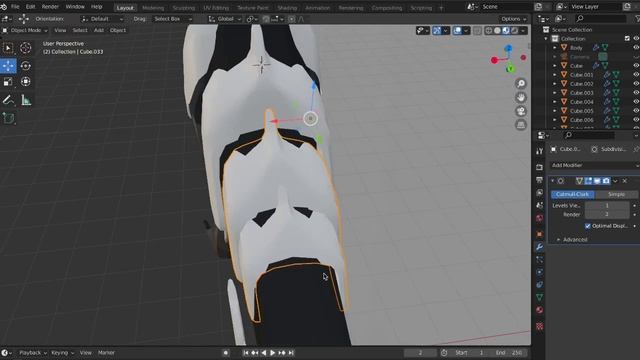The height and width of the screenshot is (360, 640).
Task: Click the play animation button
Action: click(273, 353)
